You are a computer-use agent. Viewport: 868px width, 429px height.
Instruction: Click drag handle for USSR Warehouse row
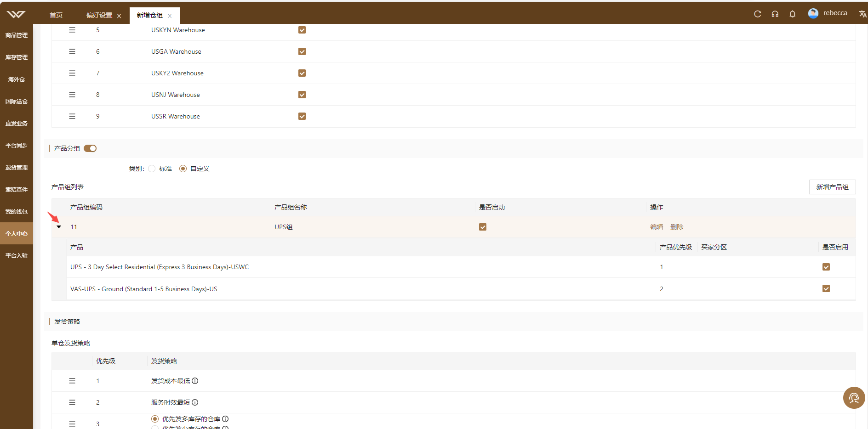pos(72,116)
